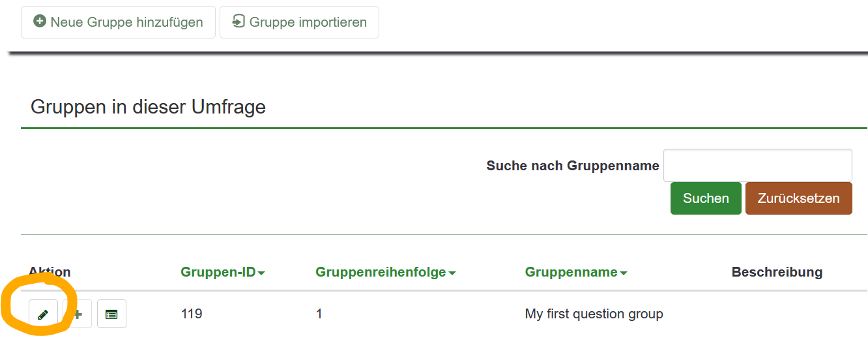Click the group ID value 119
Screen dimensions: 868x349
coord(192,314)
